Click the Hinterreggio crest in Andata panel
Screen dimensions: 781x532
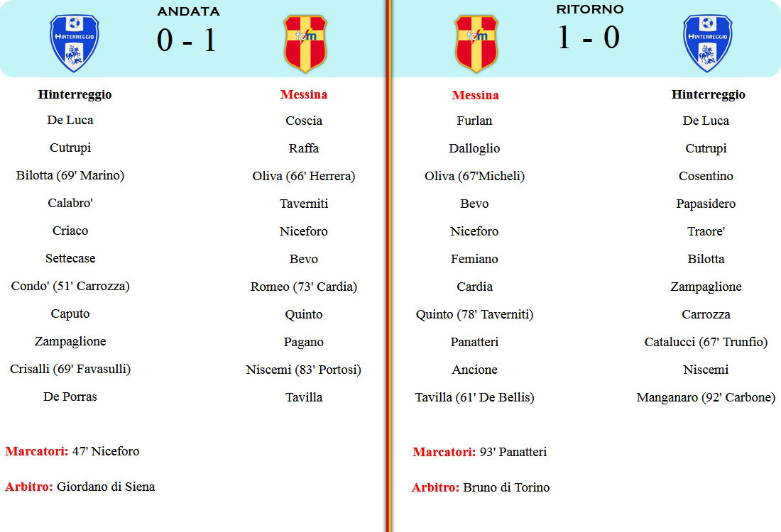tap(75, 43)
